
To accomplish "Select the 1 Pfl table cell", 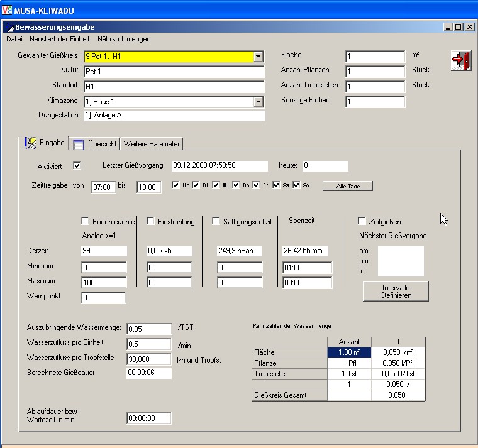I will [349, 363].
